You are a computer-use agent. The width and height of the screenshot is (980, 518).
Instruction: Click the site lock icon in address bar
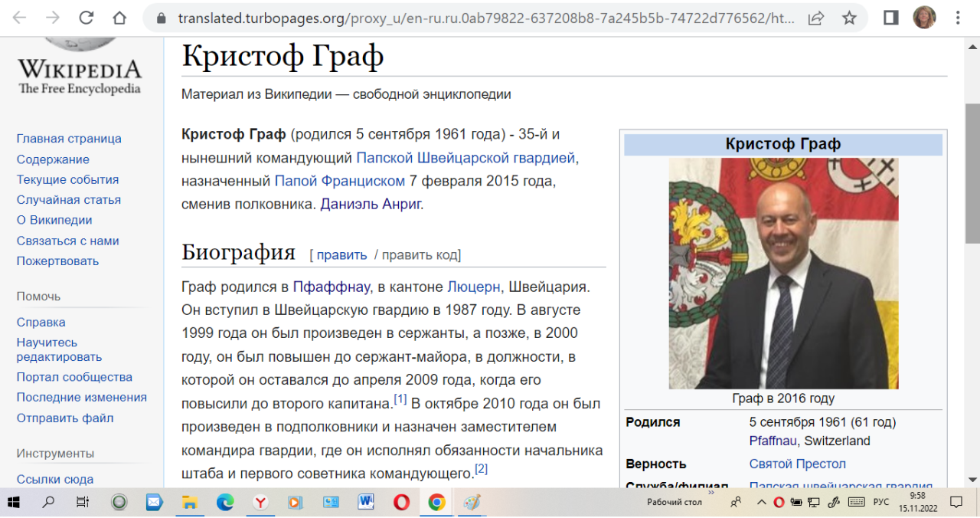coord(160,18)
